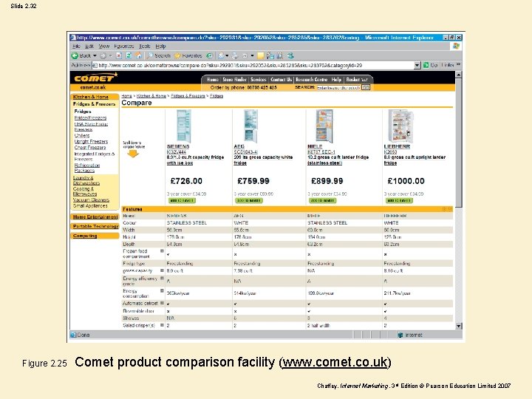Click the page scrollbar up arrow
Screen dimensions: 532x399
pyautogui.click(x=458, y=75)
